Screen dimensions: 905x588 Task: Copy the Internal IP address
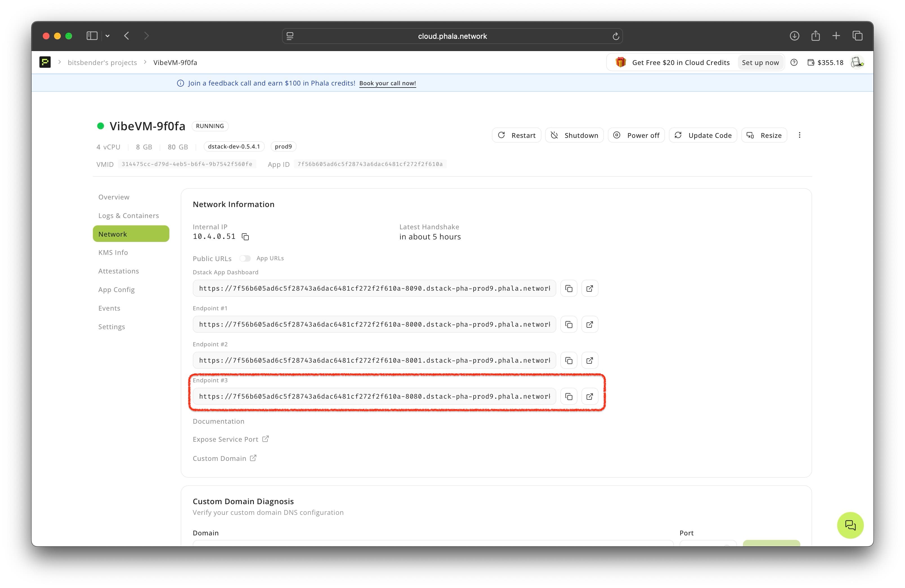pyautogui.click(x=245, y=237)
